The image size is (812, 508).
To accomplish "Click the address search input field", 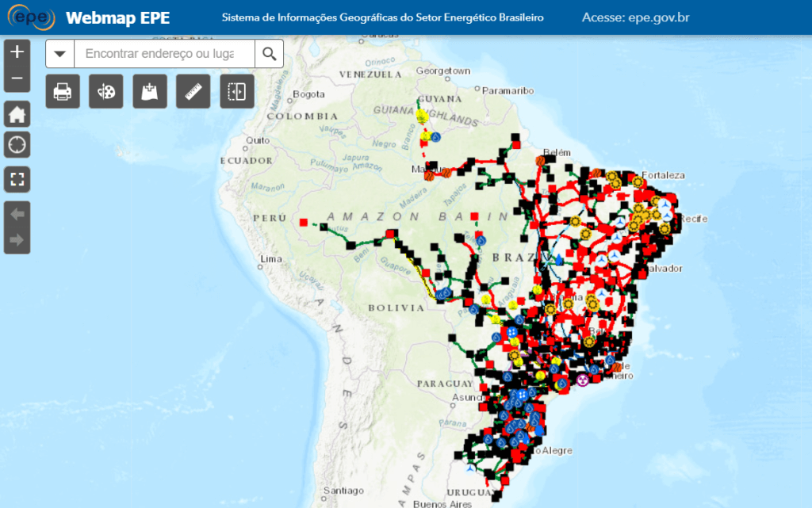I will point(164,54).
